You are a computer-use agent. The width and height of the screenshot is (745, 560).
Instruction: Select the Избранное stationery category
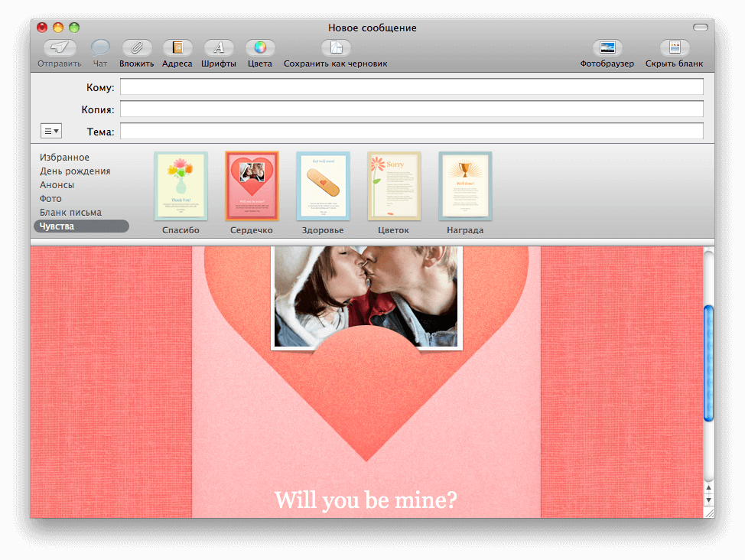(64, 158)
